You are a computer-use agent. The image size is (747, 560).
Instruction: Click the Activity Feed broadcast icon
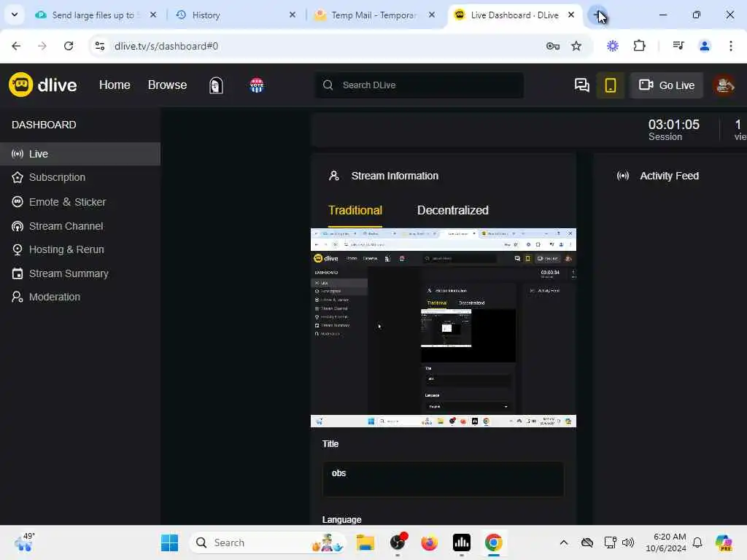(x=623, y=176)
